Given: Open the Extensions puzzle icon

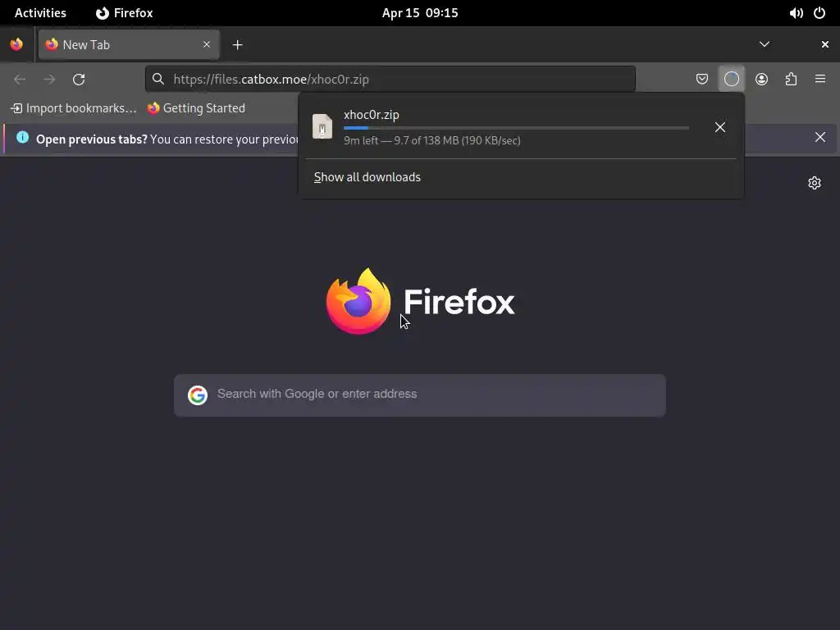Looking at the screenshot, I should [x=791, y=80].
